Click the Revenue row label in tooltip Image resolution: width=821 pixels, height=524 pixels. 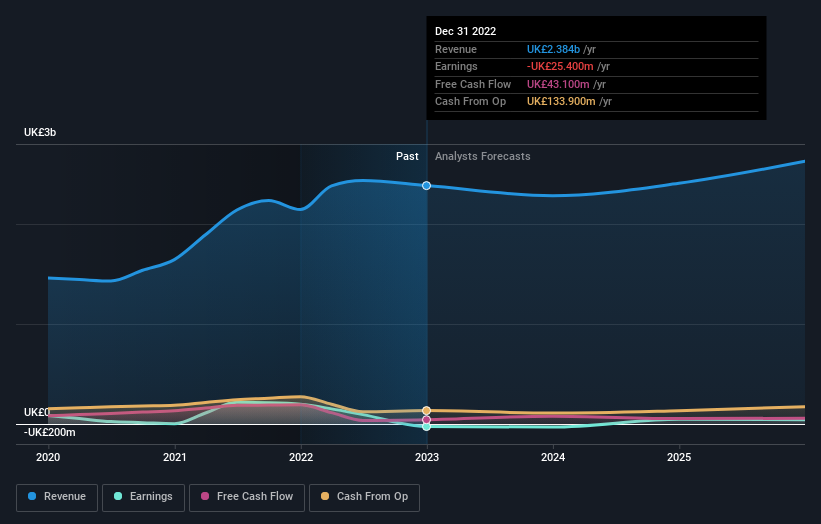pos(456,49)
